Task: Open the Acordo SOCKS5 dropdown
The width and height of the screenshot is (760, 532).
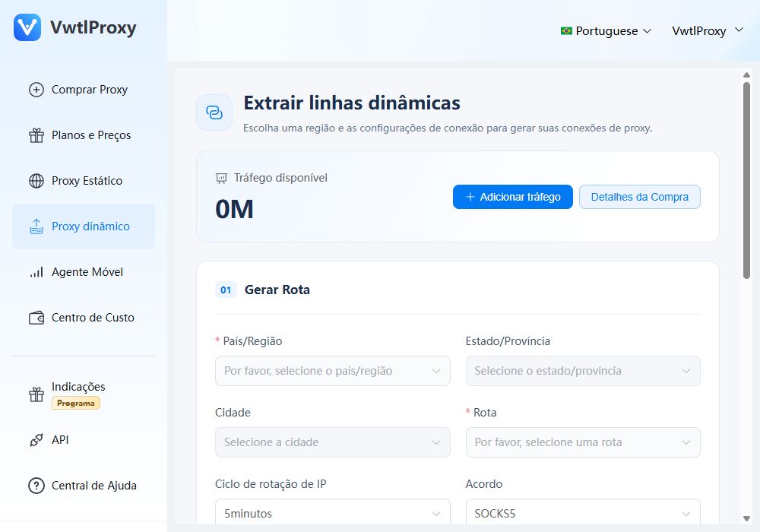Action: tap(583, 512)
